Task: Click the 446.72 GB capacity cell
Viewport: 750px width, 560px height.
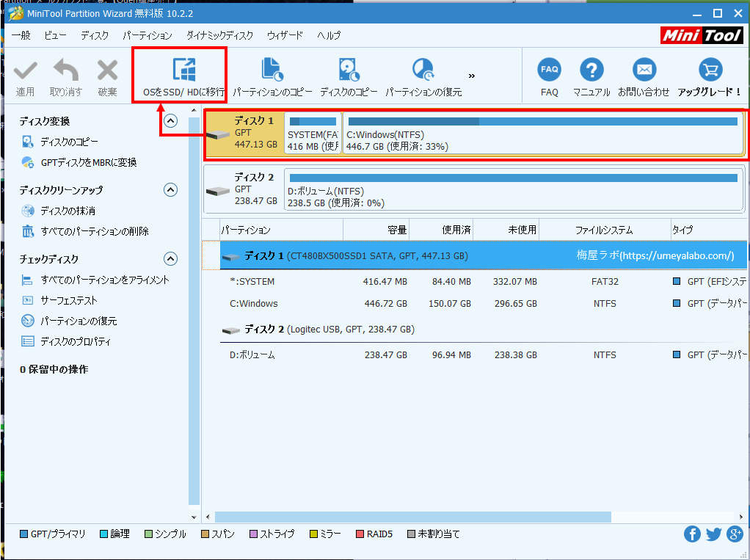Action: 385,304
